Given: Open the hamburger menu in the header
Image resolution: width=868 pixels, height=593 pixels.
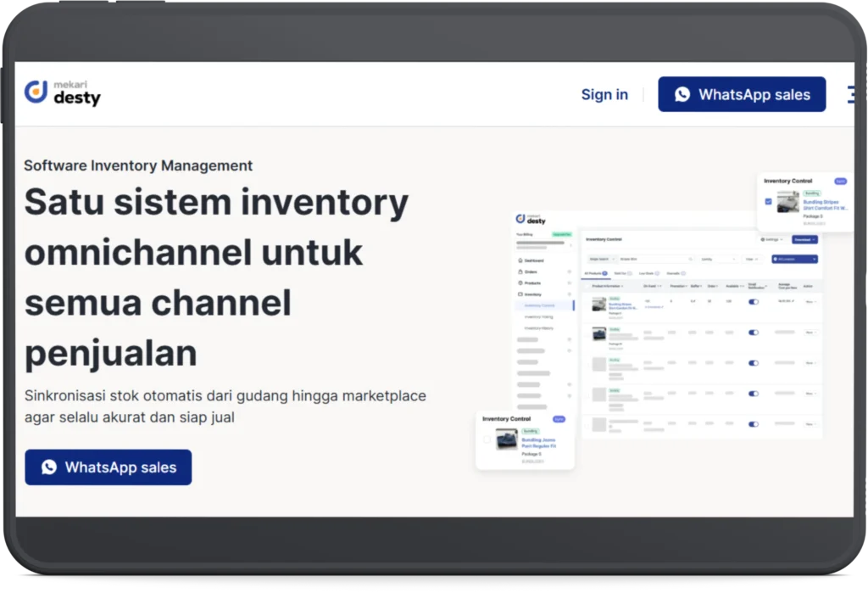Looking at the screenshot, I should pos(851,94).
